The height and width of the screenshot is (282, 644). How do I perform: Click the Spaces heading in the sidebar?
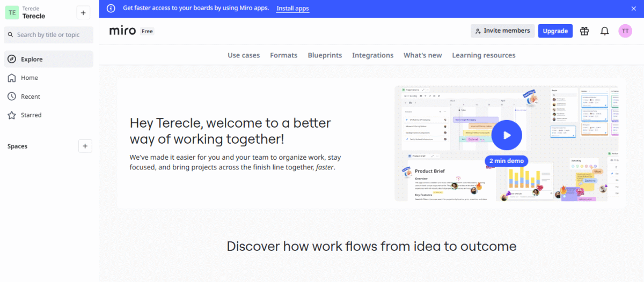pos(17,146)
